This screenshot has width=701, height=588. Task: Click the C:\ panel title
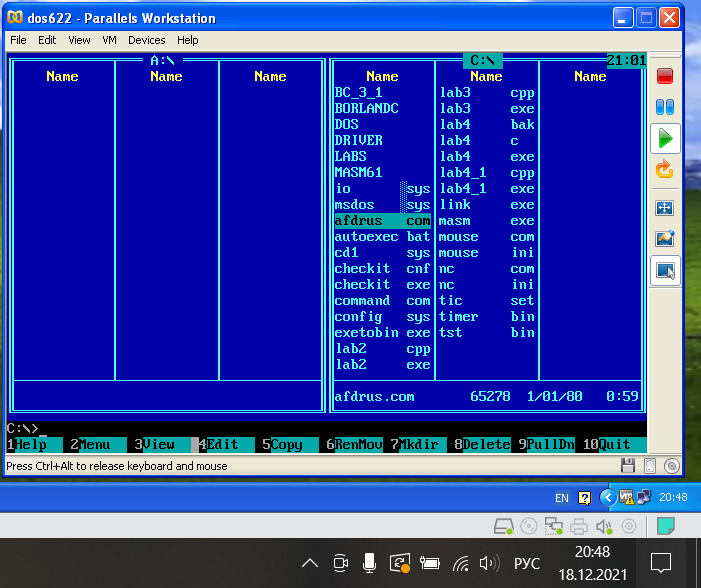[483, 60]
